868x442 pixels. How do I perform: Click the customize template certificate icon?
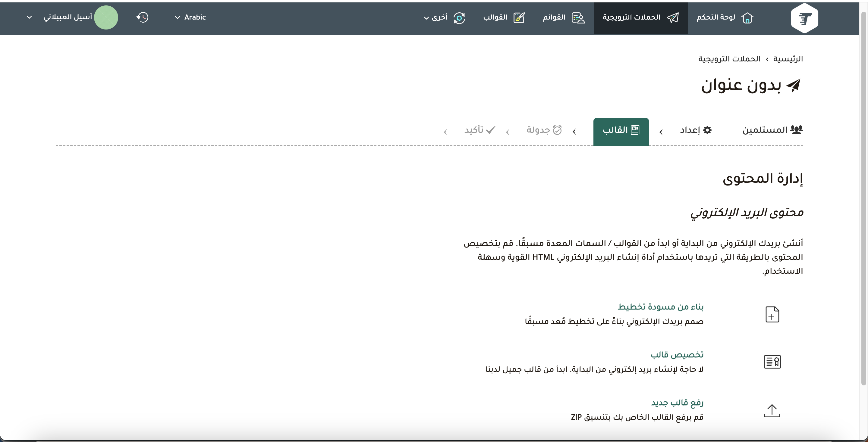[772, 362]
